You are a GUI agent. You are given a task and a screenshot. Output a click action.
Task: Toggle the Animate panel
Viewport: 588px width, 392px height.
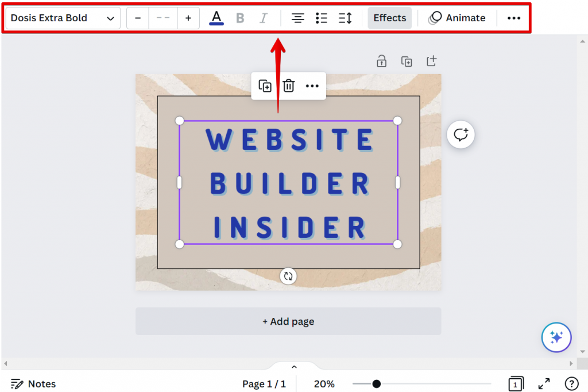click(457, 18)
